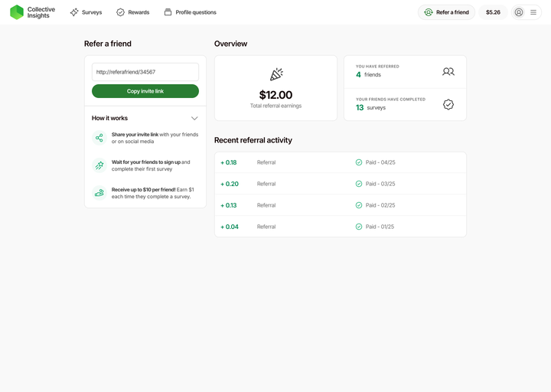Open the hamburger menu icon

(533, 12)
